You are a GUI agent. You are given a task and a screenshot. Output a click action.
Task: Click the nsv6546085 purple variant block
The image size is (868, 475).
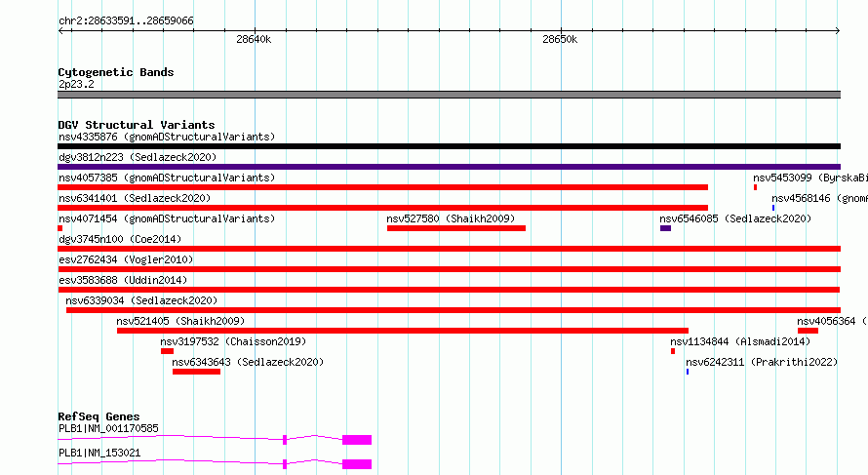click(x=665, y=228)
